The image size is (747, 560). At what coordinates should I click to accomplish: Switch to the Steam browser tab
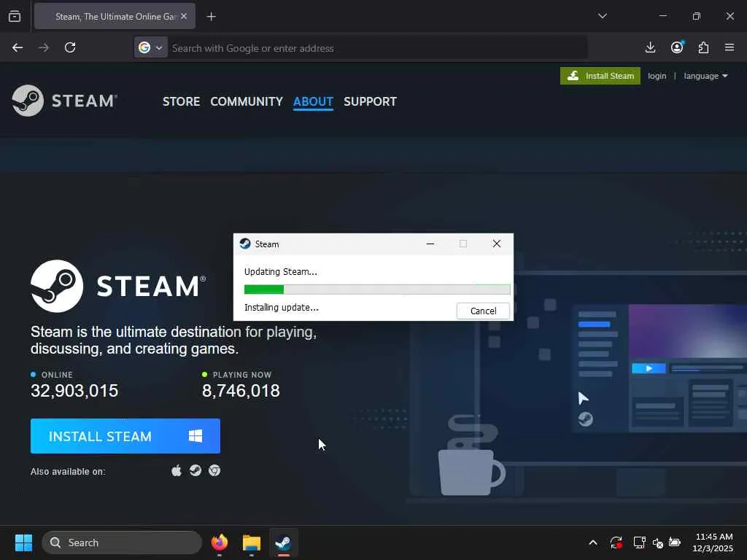tap(115, 17)
